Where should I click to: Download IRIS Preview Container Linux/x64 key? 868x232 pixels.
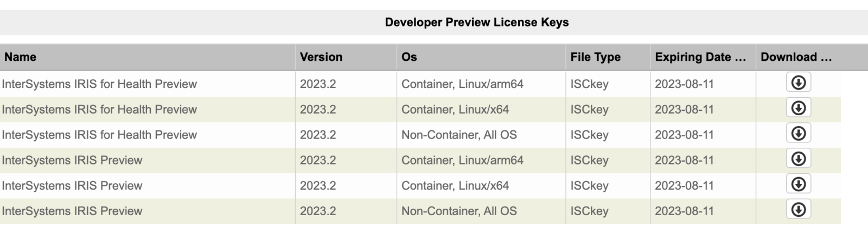coord(798,184)
